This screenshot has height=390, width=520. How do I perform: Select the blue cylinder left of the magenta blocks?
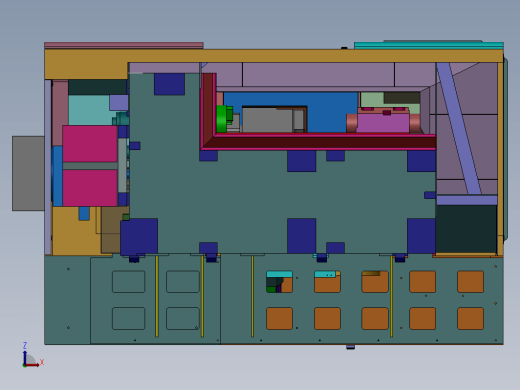57,176
